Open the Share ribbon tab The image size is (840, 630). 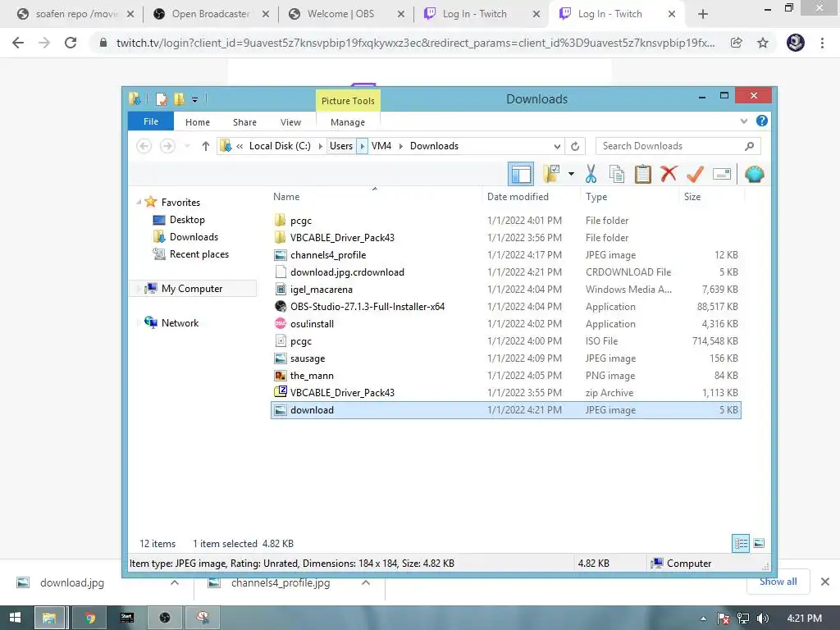[x=244, y=122]
